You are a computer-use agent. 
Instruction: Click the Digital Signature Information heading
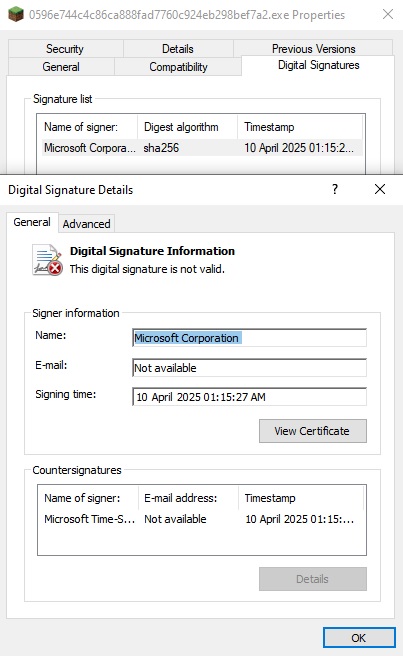tap(152, 251)
